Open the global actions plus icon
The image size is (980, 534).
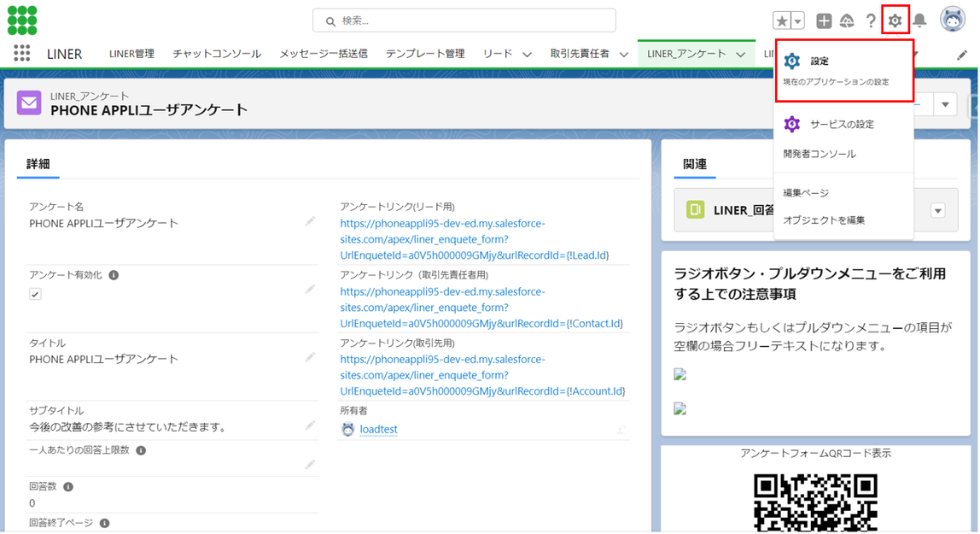(x=824, y=21)
